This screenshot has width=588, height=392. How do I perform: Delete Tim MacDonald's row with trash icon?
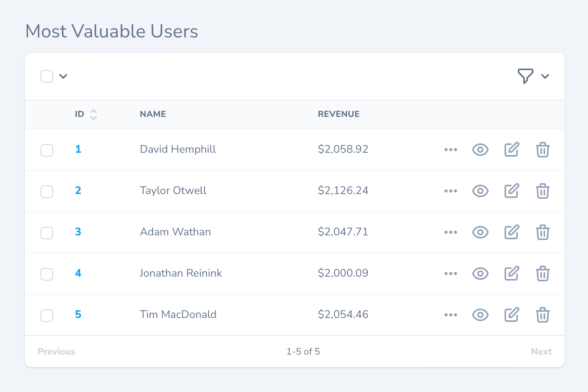coord(542,315)
